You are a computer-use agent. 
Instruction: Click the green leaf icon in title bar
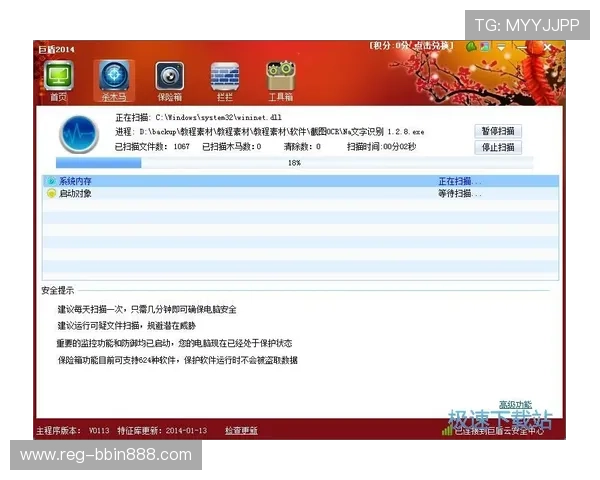(471, 47)
